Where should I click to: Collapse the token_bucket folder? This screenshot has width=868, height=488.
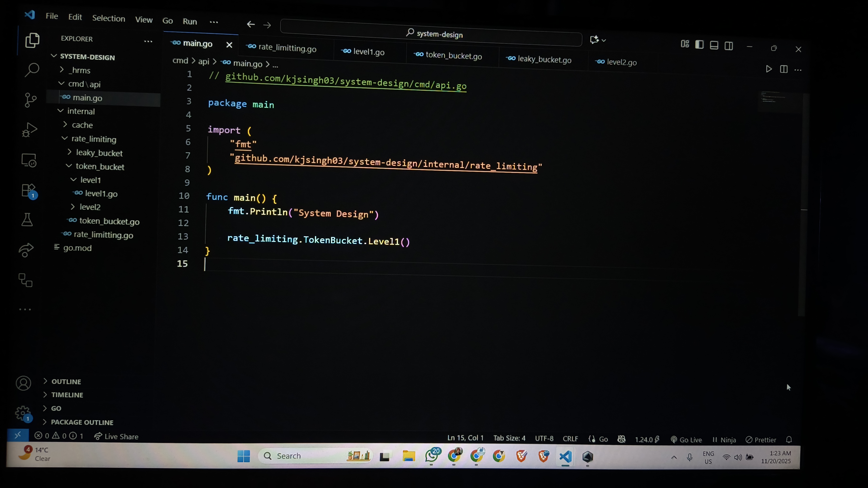[x=100, y=166]
